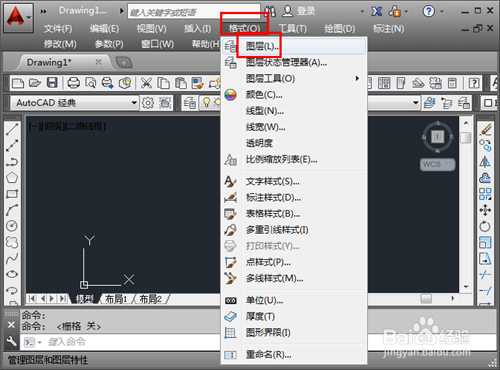Click the Copy icon in toolbar
This screenshot has width=500, height=370.
click(x=163, y=83)
